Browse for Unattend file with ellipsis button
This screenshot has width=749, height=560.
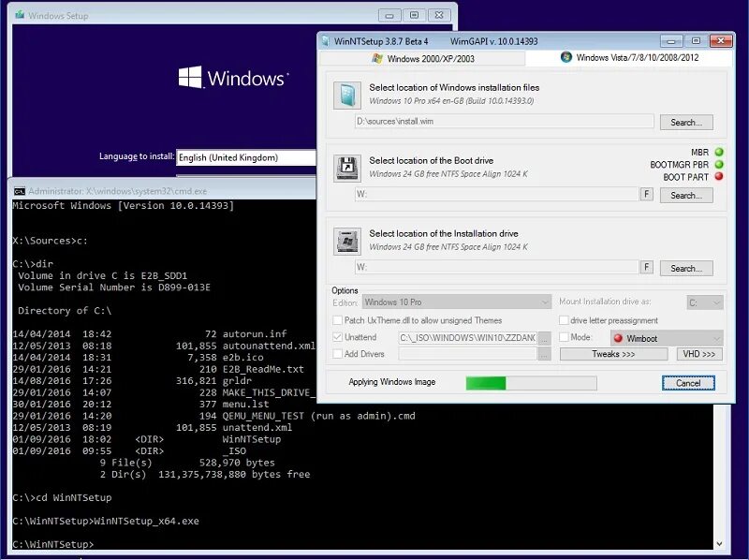pos(544,338)
